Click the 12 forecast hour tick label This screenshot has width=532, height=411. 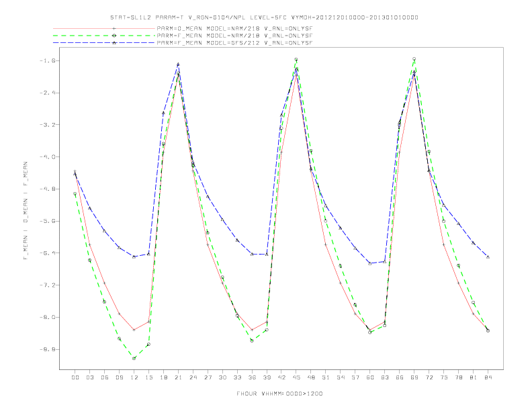[x=134, y=377]
